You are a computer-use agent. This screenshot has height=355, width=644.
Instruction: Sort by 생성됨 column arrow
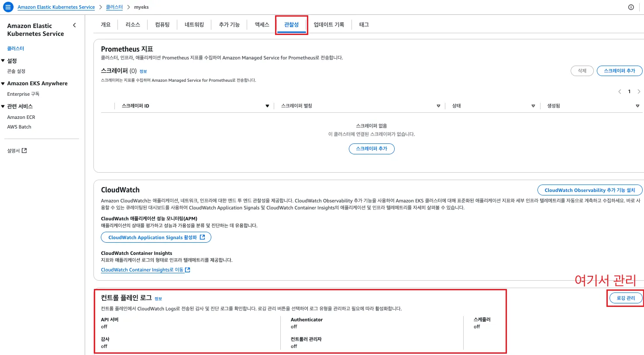[638, 106]
